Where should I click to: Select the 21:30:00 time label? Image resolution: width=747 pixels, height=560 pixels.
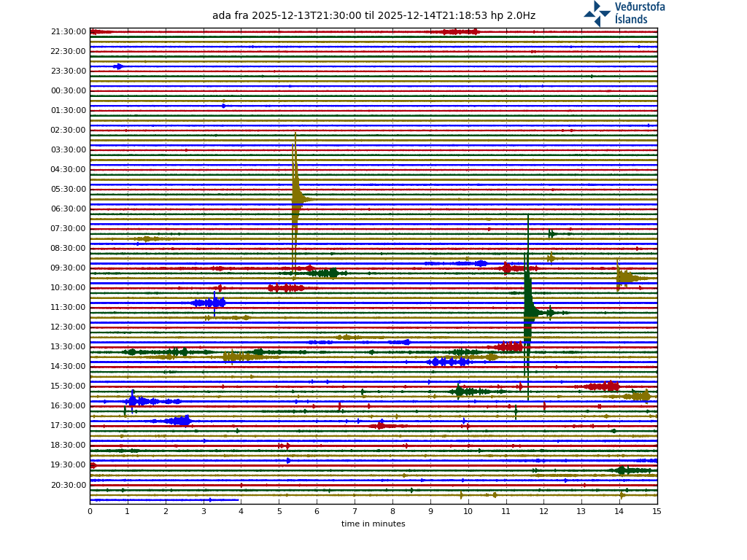tap(69, 32)
